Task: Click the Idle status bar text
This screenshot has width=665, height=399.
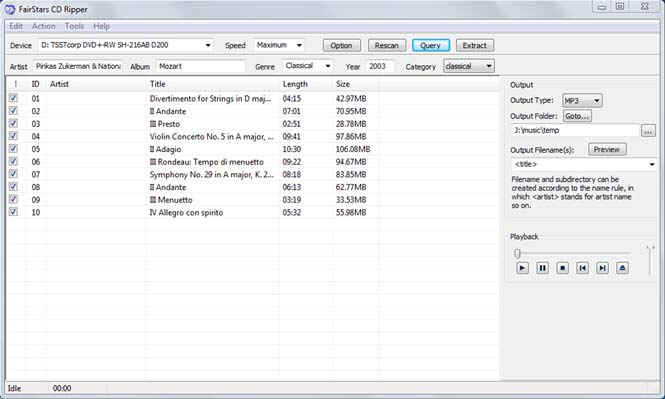Action: tap(14, 388)
